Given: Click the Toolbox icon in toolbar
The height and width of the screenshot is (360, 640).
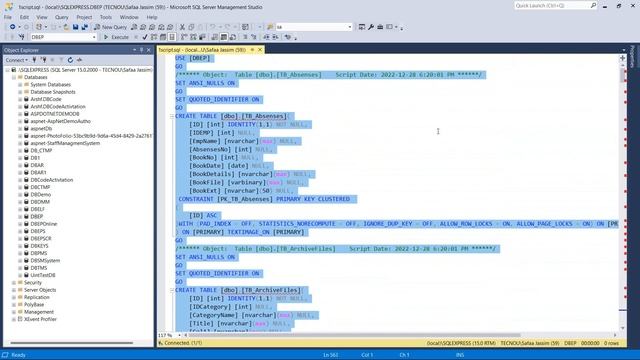Looking at the screenshot, I should coord(380,27).
